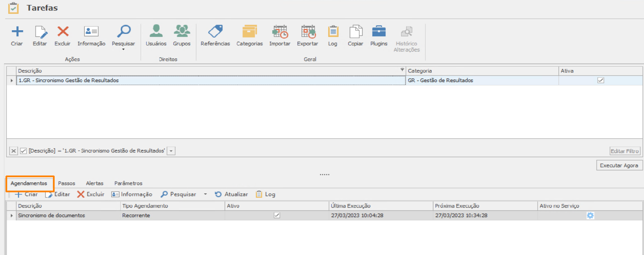Click Editar in the Agendamentos toolbar
This screenshot has width=644, height=255.
click(58, 195)
